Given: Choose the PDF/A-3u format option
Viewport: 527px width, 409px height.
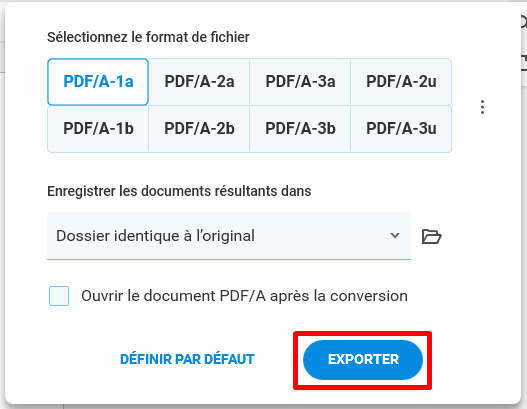Looking at the screenshot, I should point(401,129).
